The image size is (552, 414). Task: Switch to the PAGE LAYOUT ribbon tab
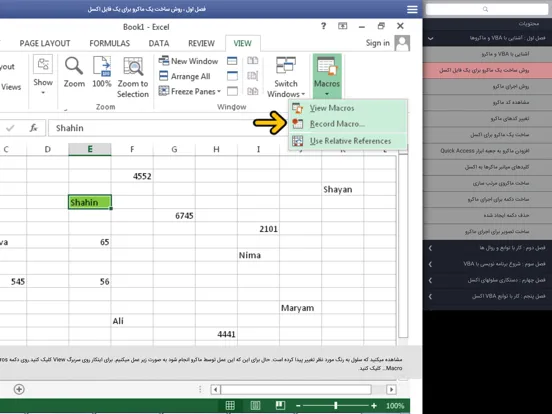(45, 43)
